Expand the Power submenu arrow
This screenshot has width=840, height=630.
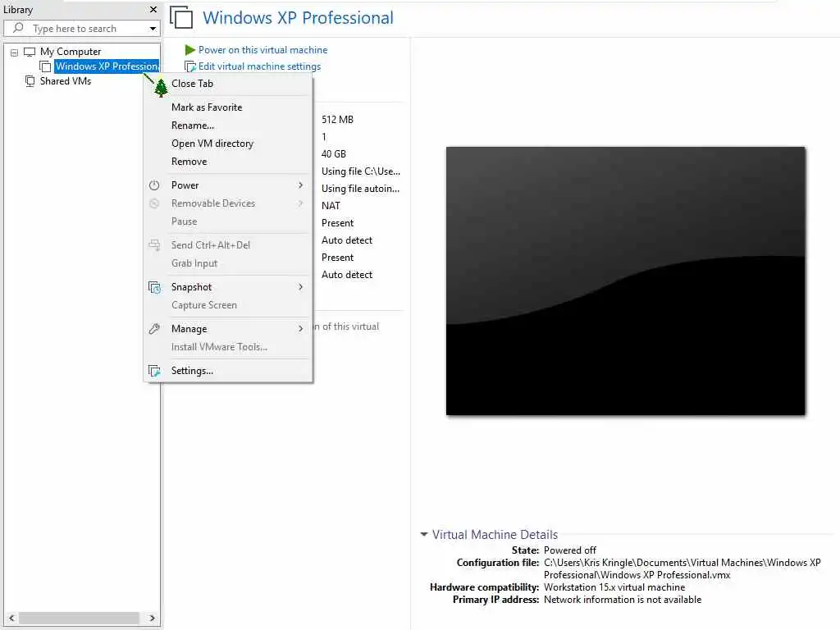point(300,185)
